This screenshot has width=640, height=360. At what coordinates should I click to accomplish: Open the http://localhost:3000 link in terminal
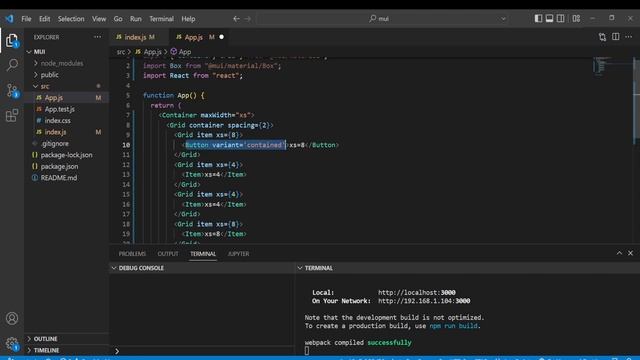click(417, 292)
